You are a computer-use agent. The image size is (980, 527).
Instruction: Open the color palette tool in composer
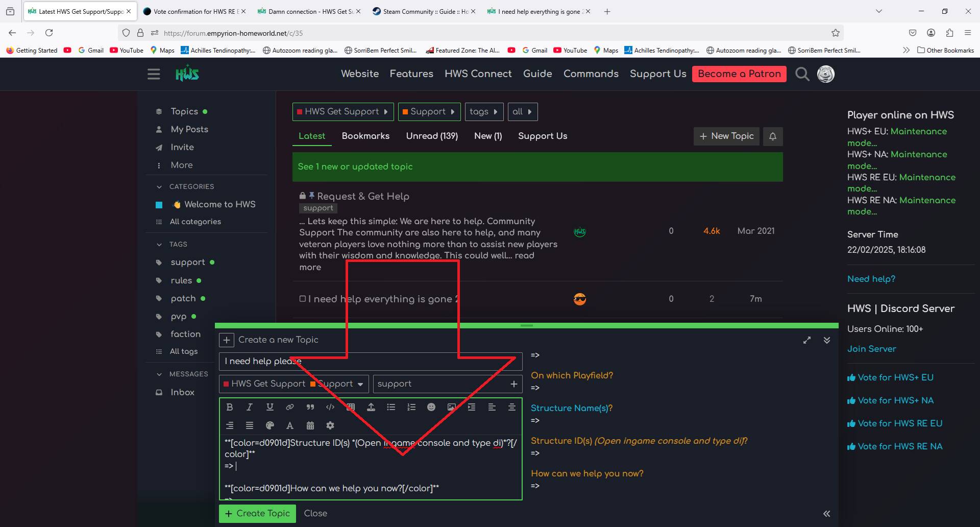click(270, 425)
